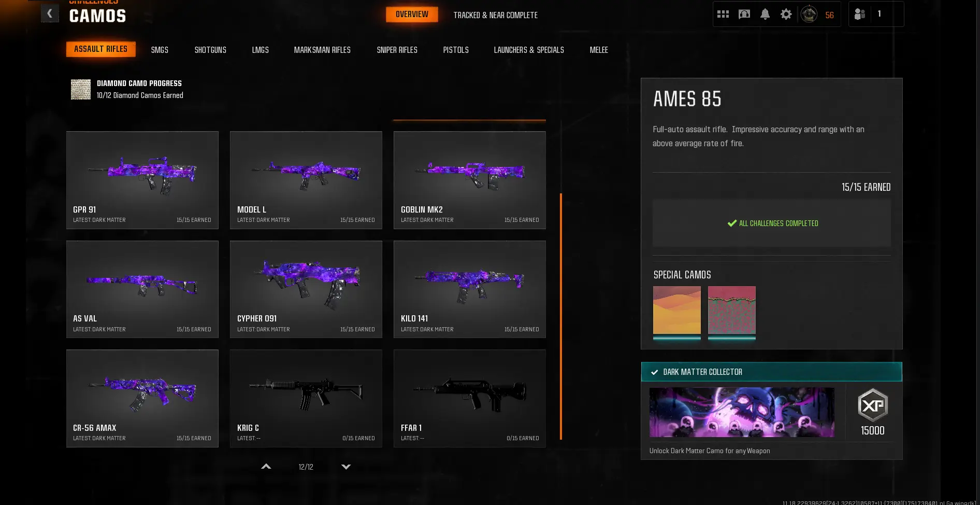
Task: Select the CR-56 AMAX weapon card
Action: [142, 398]
